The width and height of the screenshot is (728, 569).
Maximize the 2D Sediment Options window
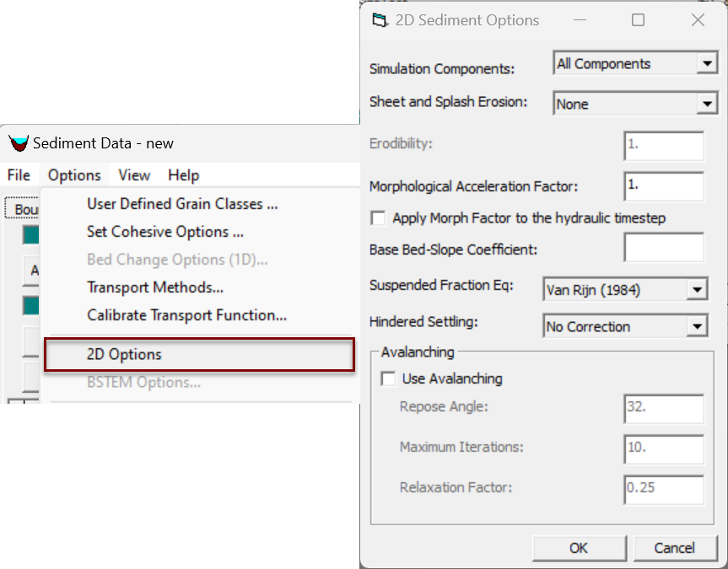point(638,20)
